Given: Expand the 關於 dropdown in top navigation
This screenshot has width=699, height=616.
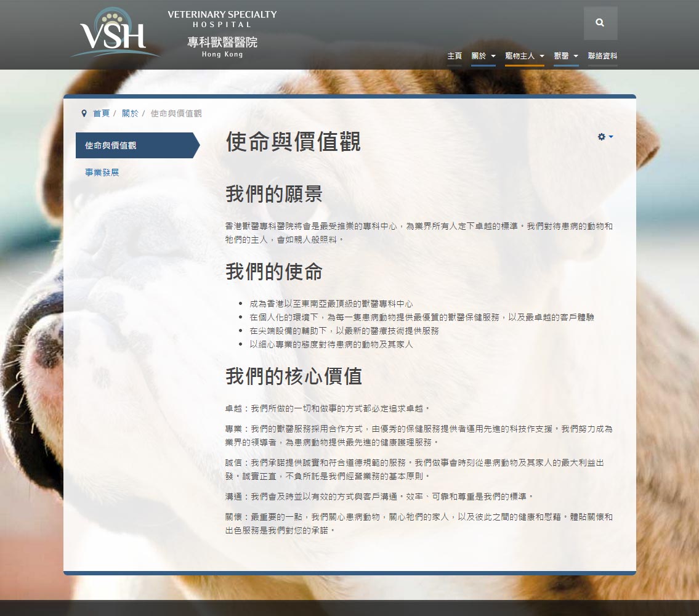Looking at the screenshot, I should point(483,56).
